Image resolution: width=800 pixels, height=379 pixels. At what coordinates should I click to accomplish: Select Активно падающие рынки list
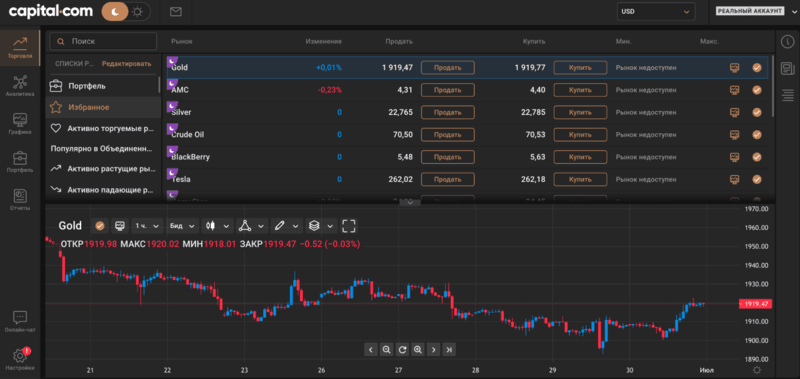tap(103, 189)
